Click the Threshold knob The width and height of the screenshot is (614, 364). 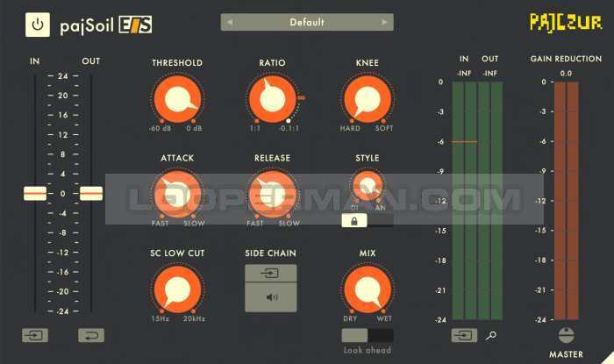point(177,99)
